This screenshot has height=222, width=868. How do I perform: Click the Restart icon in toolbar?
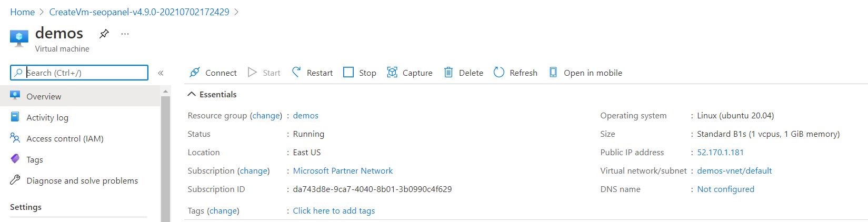click(x=296, y=72)
